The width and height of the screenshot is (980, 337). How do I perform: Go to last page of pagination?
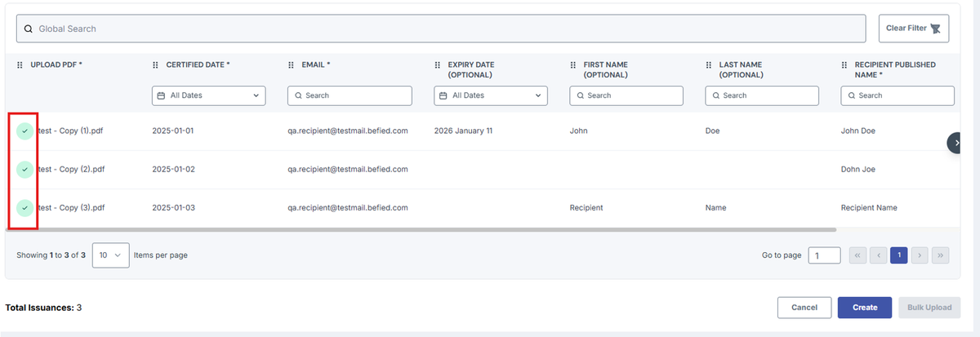941,255
